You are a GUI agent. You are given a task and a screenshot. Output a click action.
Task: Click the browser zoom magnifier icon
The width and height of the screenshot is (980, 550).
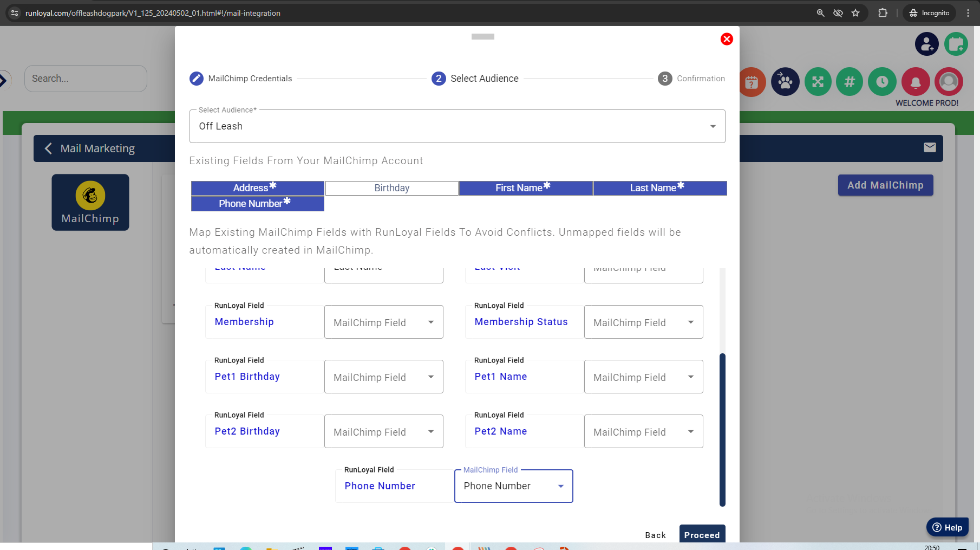pyautogui.click(x=821, y=13)
